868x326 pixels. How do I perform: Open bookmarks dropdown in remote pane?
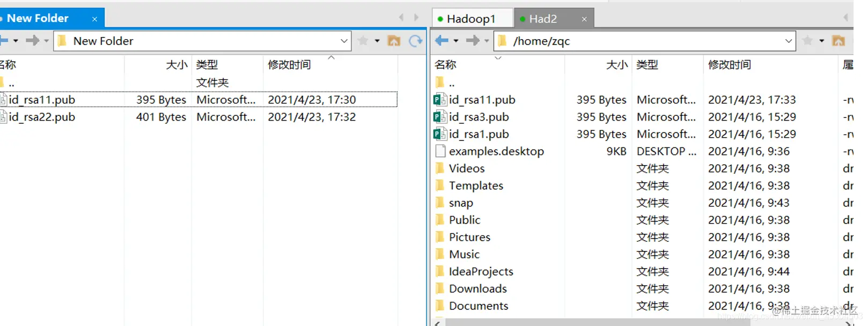821,41
